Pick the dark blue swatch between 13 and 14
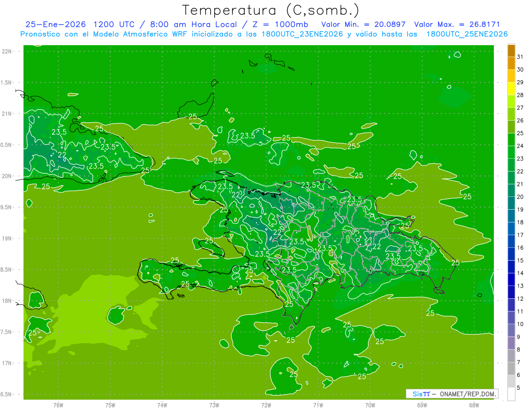 click(511, 279)
